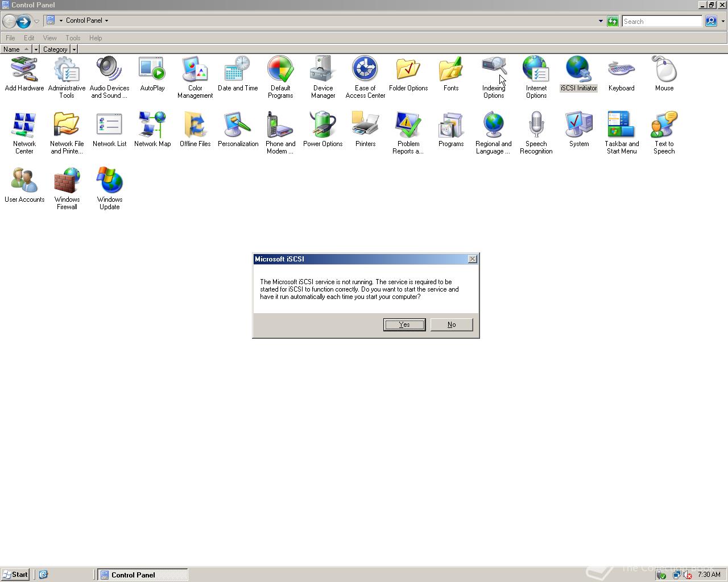Sort by the Name column header
Image resolution: width=728 pixels, height=582 pixels.
(16, 49)
